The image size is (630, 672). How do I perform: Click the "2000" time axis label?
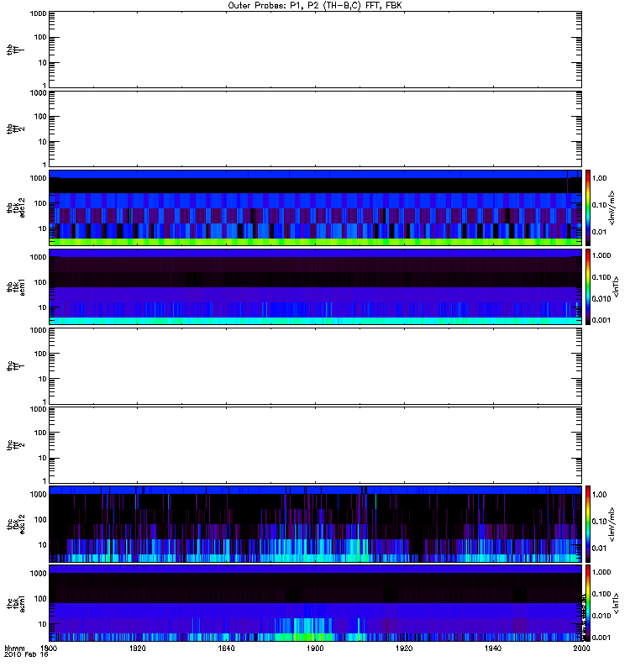581,648
